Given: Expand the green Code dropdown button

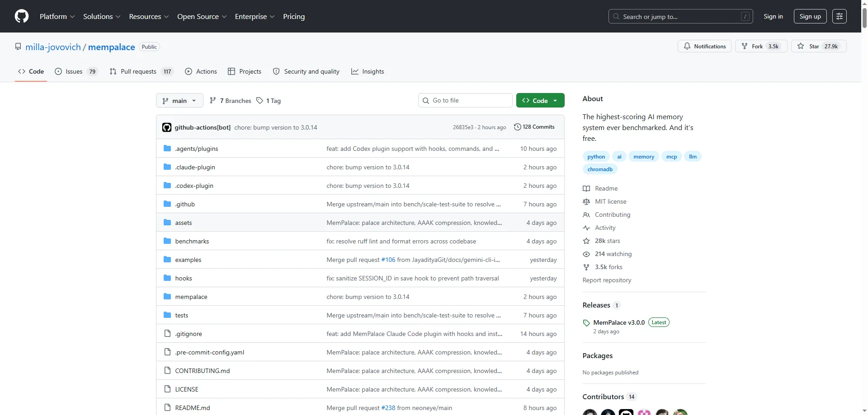Looking at the screenshot, I should [x=540, y=100].
